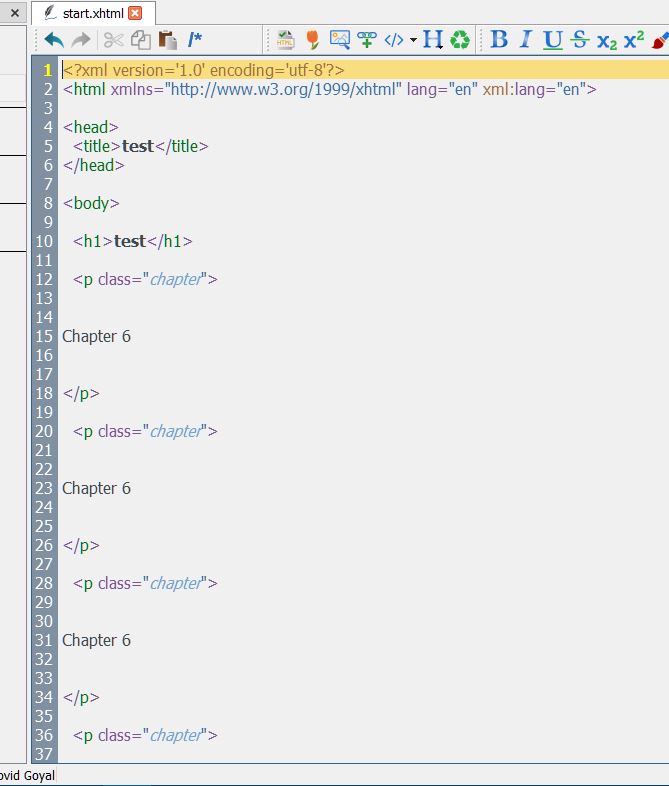The height and width of the screenshot is (786, 669).
Task: Click the p class chapter tag on line 36
Action: 145,735
